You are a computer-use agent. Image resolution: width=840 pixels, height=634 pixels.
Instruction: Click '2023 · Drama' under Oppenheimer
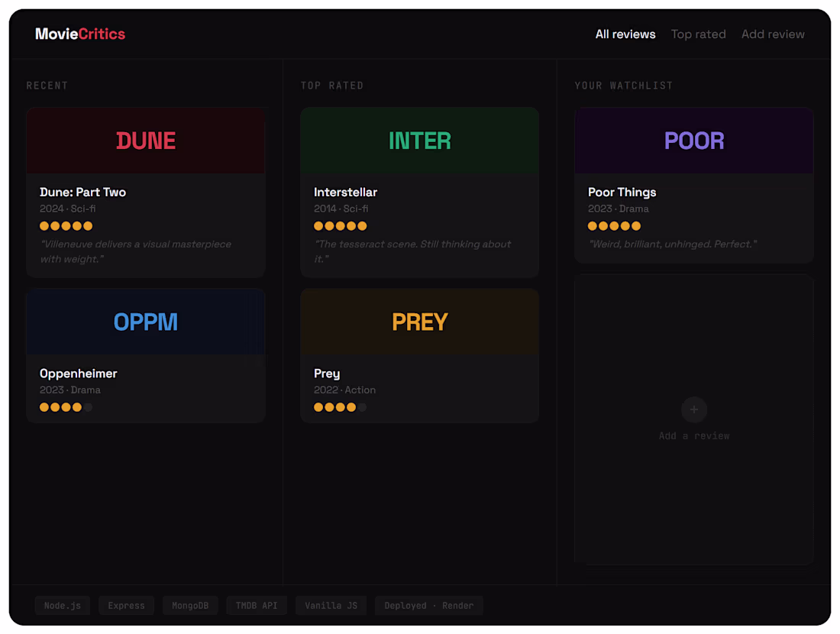click(x=70, y=390)
